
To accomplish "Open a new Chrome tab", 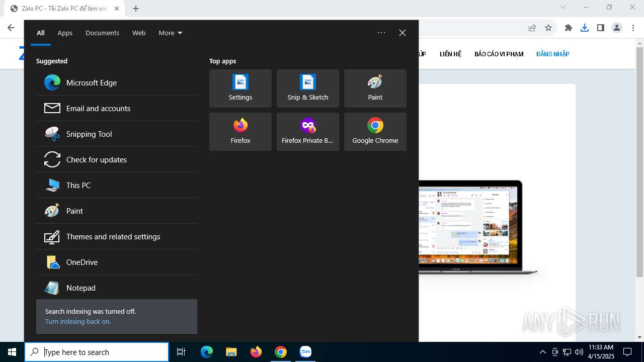I will pyautogui.click(x=136, y=9).
